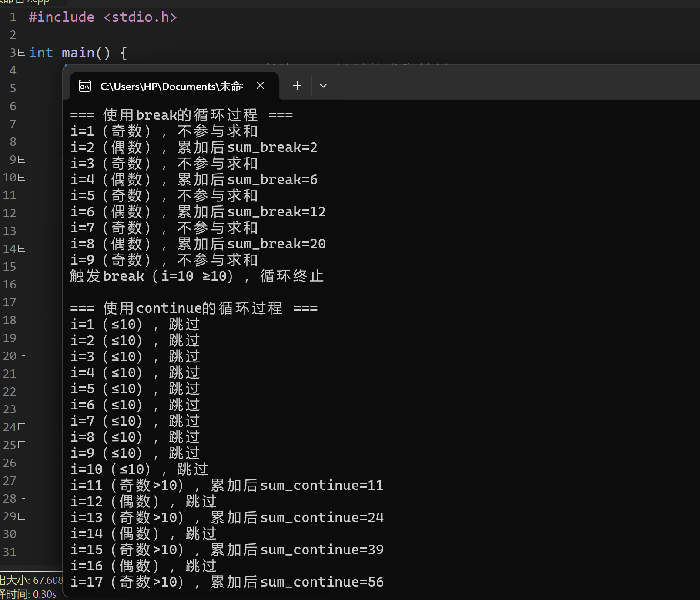Click the '触发break' loop terminated line
Screen dimensions: 700x600
click(x=197, y=276)
